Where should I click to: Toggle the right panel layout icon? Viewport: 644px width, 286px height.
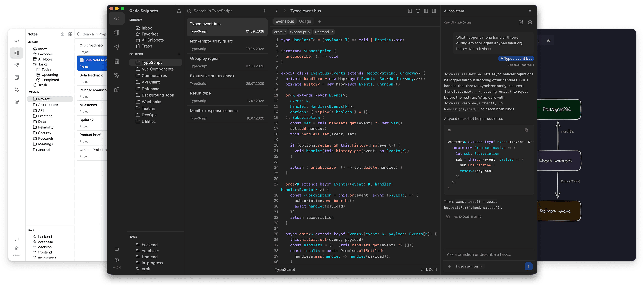click(x=434, y=11)
